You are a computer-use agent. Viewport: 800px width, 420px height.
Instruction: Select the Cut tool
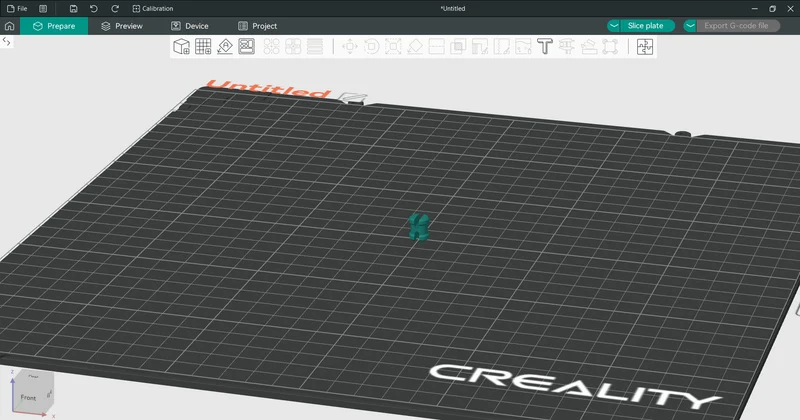click(x=436, y=46)
